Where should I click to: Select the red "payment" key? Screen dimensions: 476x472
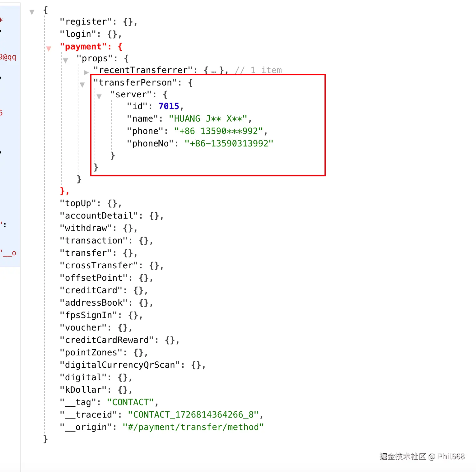coord(83,47)
